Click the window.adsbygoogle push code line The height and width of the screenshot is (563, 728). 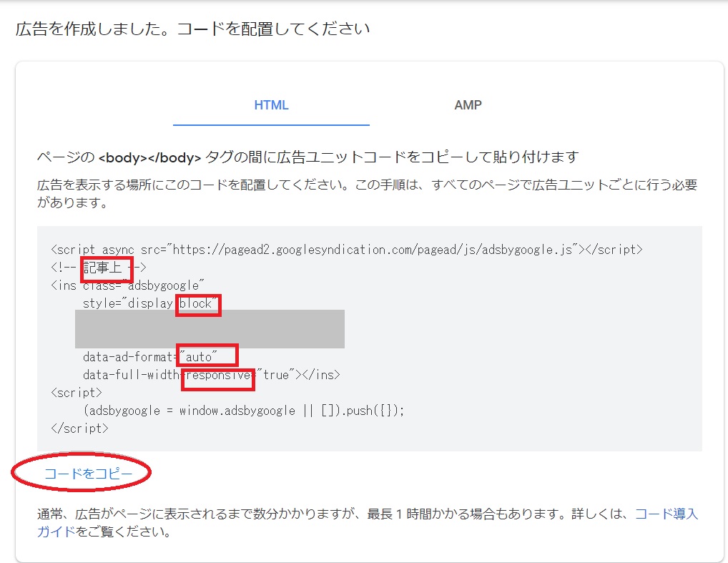pyautogui.click(x=244, y=411)
